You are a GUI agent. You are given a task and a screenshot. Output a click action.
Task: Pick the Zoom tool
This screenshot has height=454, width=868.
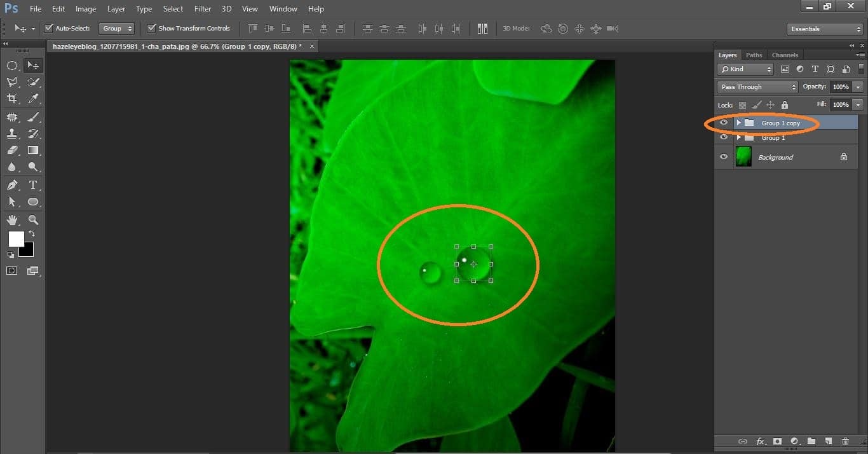coord(33,220)
